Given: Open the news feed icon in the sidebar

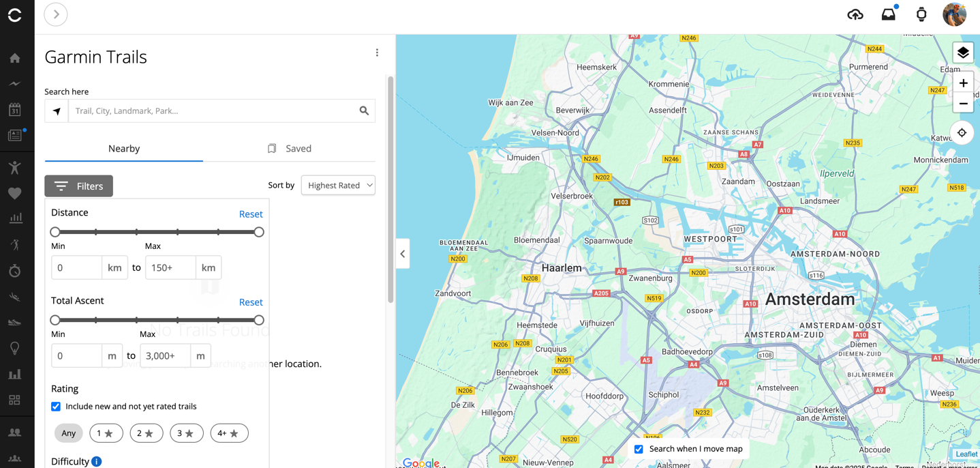Looking at the screenshot, I should pos(15,135).
